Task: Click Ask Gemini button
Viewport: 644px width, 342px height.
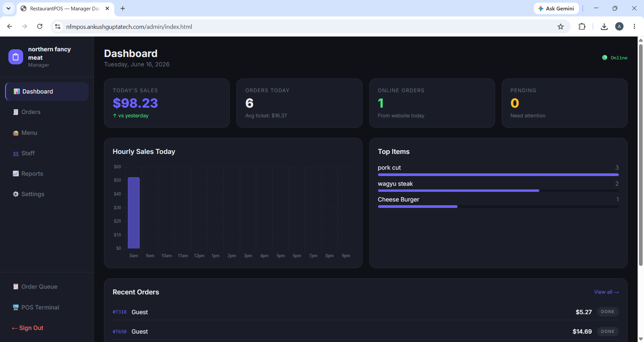Action: click(556, 8)
